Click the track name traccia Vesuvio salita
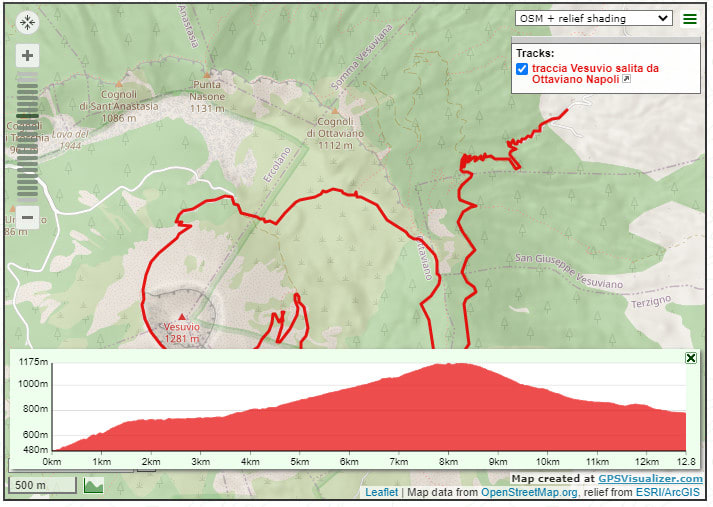713x507 pixels. (x=595, y=74)
